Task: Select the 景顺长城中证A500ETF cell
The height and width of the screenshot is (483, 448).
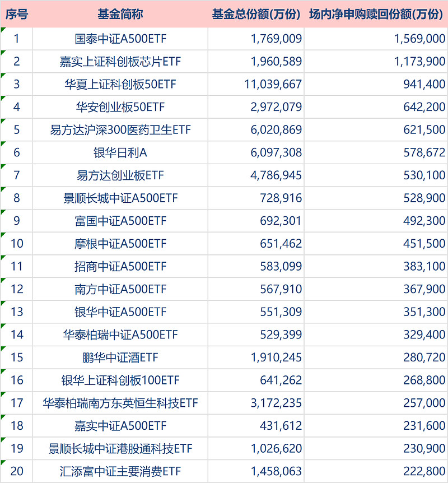Action: point(120,198)
